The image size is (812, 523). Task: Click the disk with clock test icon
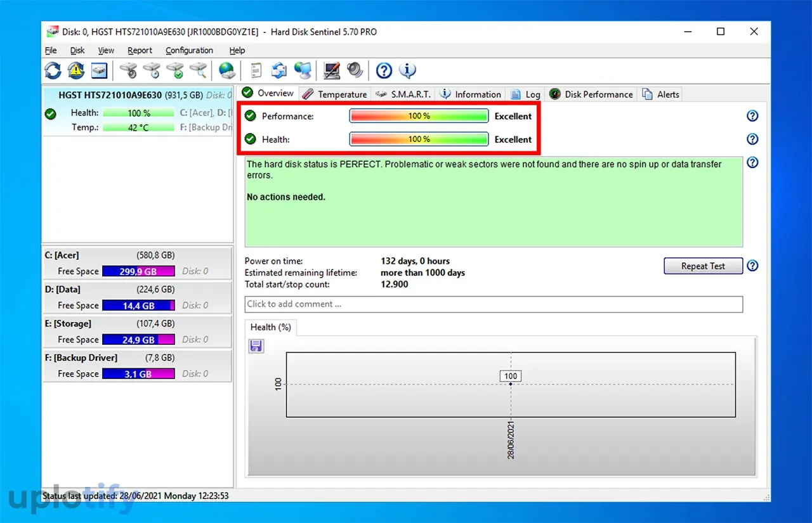click(152, 70)
